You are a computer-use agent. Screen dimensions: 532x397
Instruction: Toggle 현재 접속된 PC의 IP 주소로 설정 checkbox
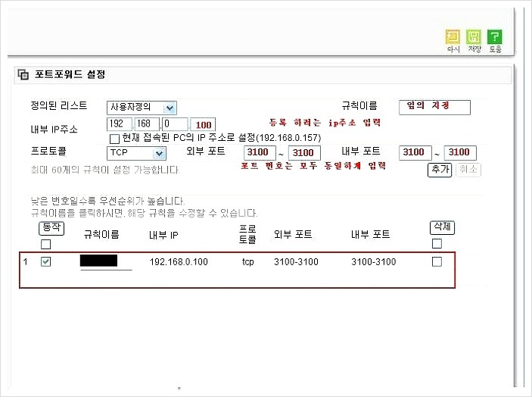115,139
